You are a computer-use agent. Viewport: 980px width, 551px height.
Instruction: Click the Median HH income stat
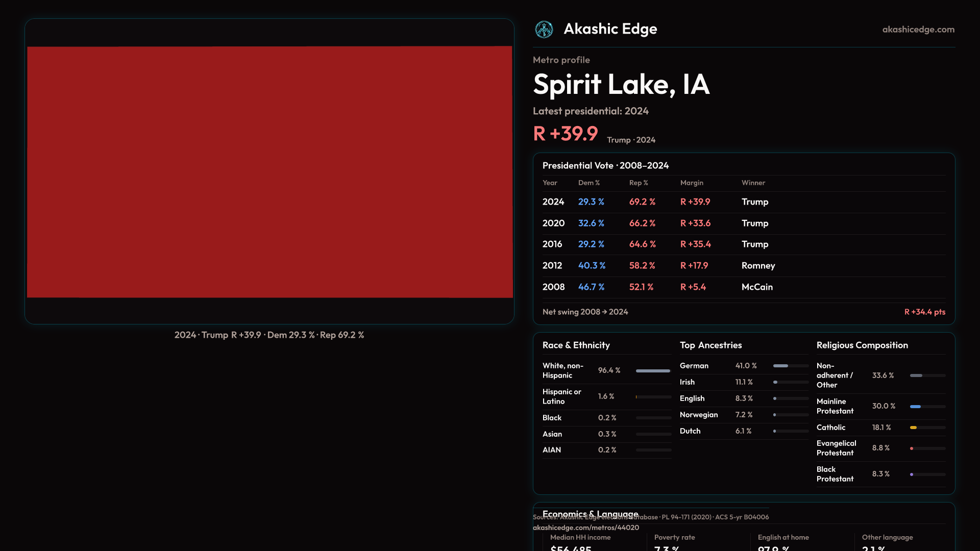(x=580, y=542)
